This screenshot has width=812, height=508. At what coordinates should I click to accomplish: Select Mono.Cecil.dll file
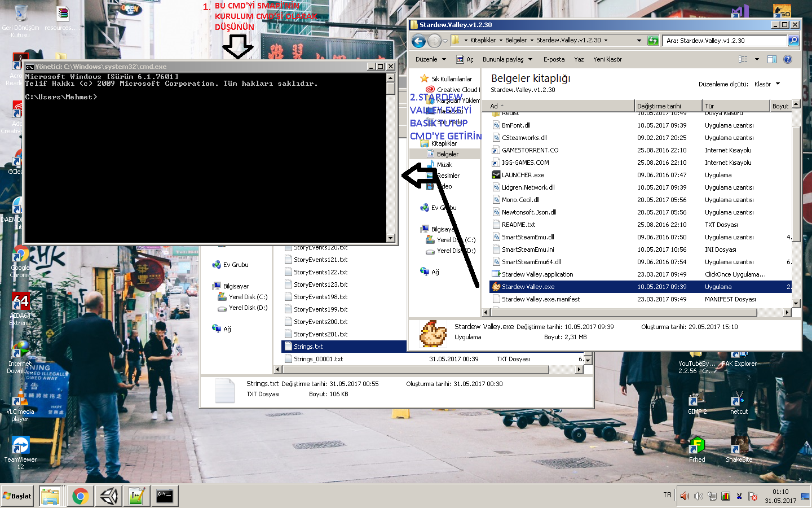[x=520, y=200]
